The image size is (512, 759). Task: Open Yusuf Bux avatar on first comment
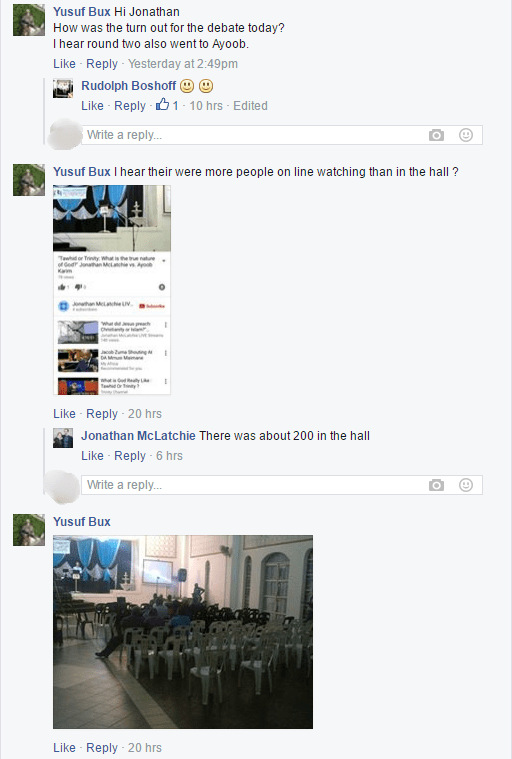coord(29,20)
